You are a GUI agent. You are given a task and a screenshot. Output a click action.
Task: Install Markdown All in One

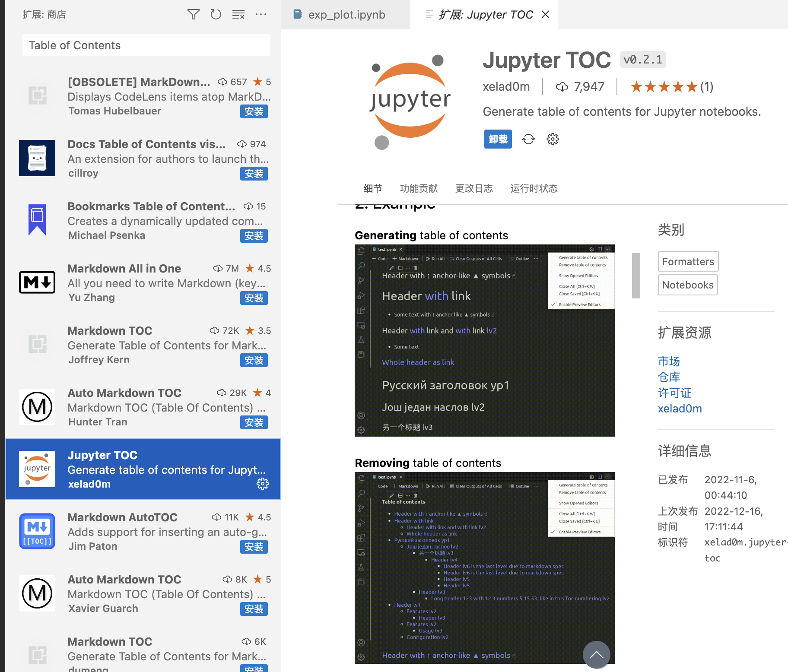coord(254,298)
